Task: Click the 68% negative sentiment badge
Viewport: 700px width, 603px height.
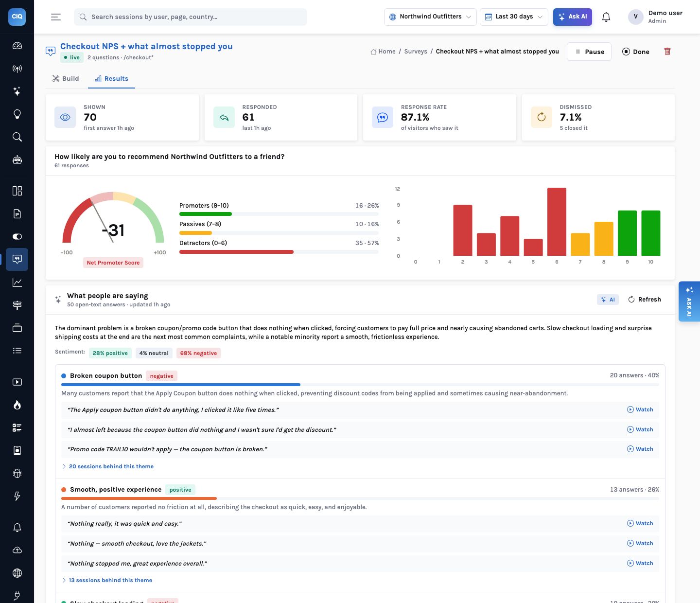Action: [198, 353]
